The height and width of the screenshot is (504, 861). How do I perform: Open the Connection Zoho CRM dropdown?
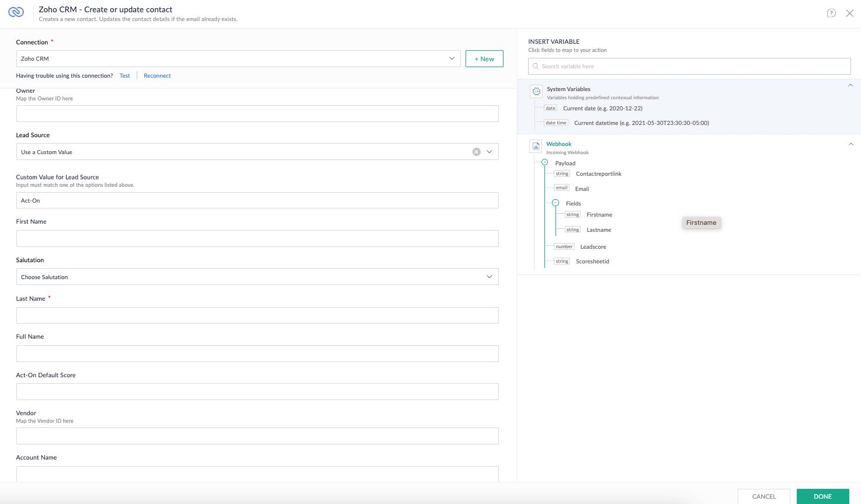point(238,58)
